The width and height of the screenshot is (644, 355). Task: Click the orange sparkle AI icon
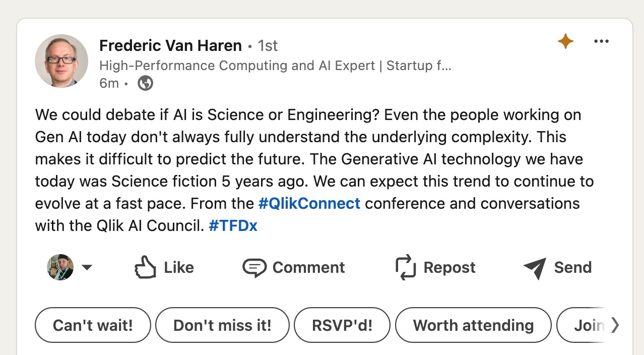click(565, 41)
